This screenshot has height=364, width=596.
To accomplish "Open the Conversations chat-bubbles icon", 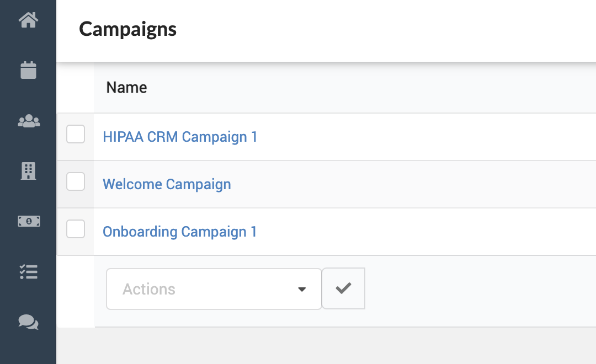I will [x=28, y=322].
